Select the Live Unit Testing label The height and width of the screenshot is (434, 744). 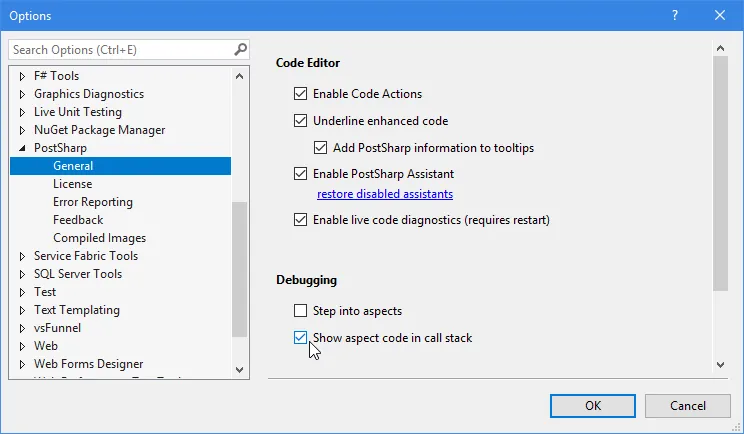78,112
